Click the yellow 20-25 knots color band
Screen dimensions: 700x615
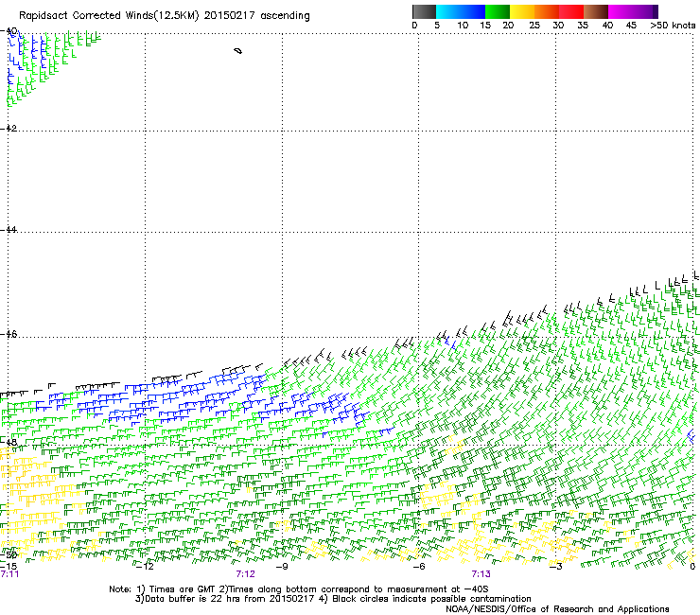pos(522,11)
